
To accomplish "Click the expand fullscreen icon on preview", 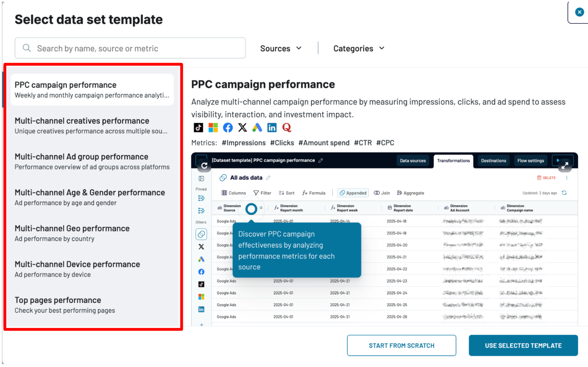I will pyautogui.click(x=565, y=165).
